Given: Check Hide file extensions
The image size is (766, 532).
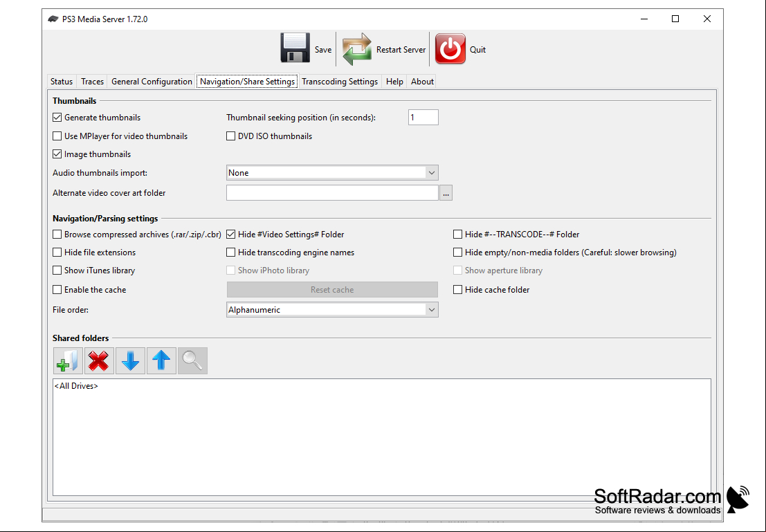Looking at the screenshot, I should tap(57, 252).
